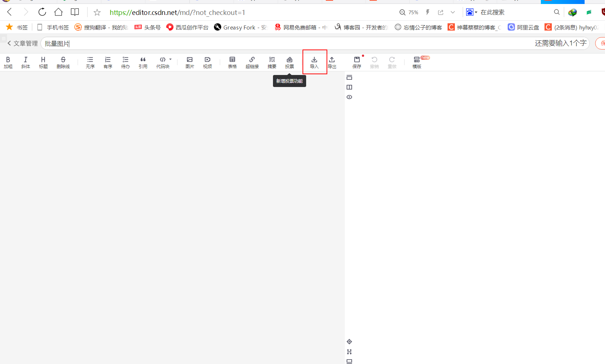Click the bottom status bar toggle icon

point(349,361)
